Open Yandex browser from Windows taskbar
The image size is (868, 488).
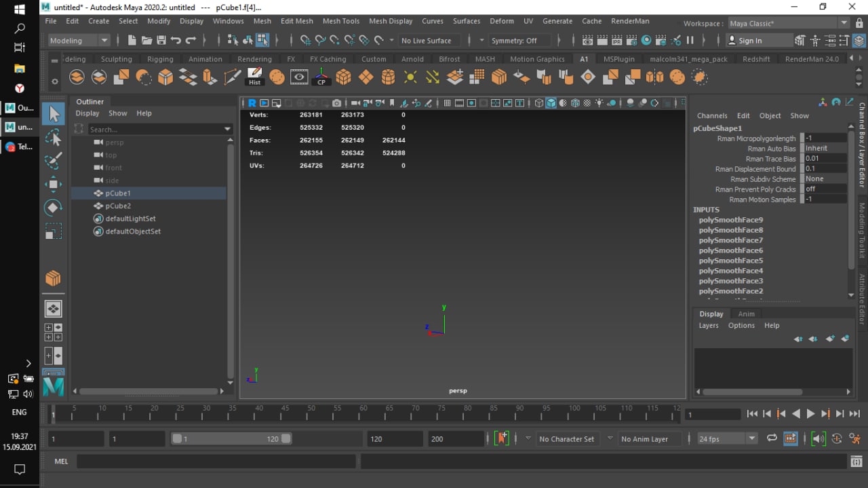(x=20, y=88)
